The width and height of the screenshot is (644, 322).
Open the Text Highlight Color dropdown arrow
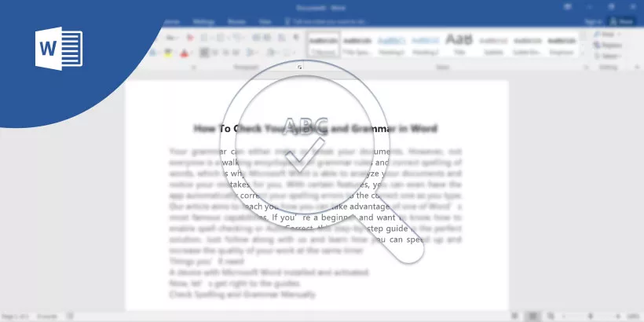coord(175,53)
